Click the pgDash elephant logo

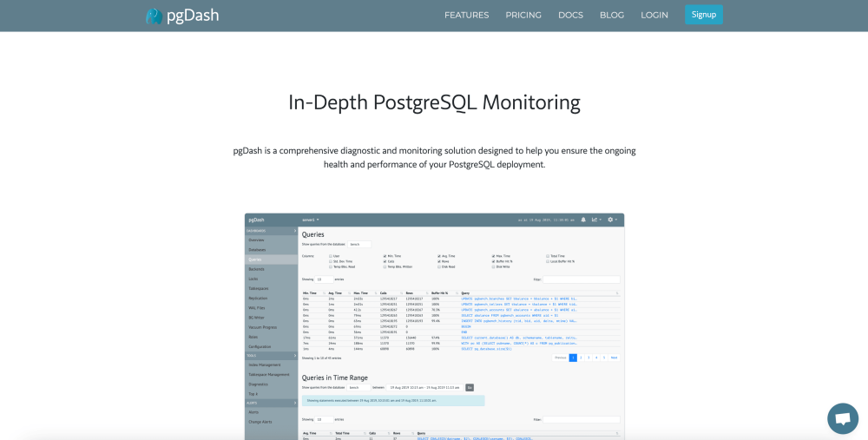click(x=154, y=16)
